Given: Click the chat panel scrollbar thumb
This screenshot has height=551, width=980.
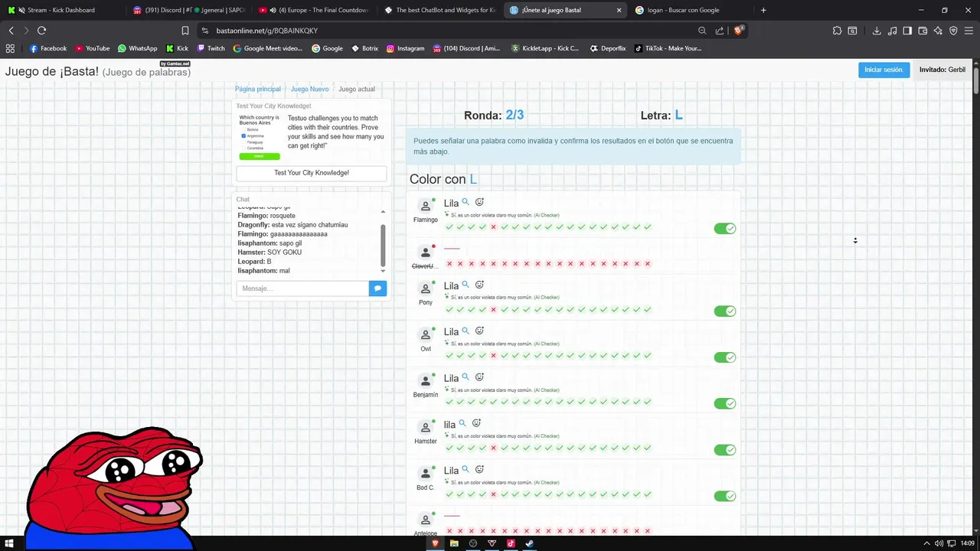Looking at the screenshot, I should point(383,244).
